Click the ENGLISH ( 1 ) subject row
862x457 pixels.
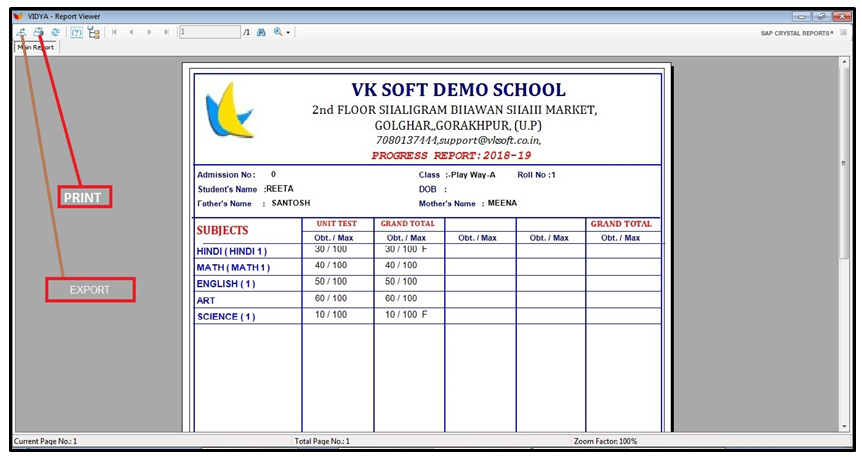226,284
